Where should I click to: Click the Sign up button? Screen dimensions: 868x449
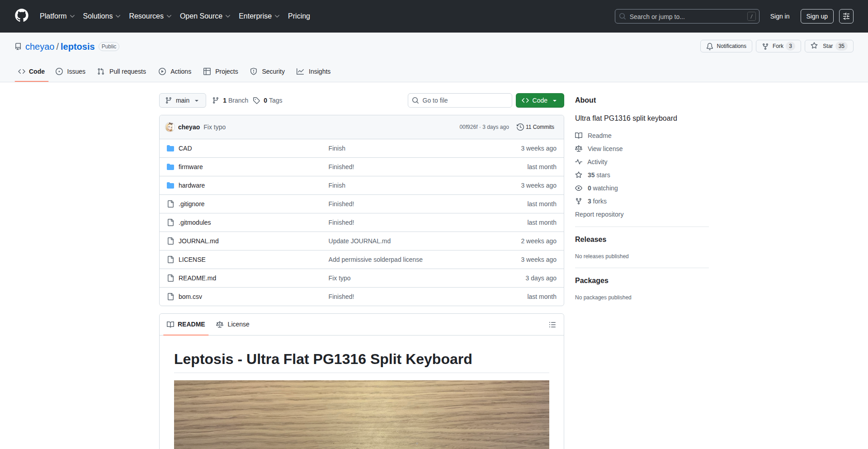(817, 16)
